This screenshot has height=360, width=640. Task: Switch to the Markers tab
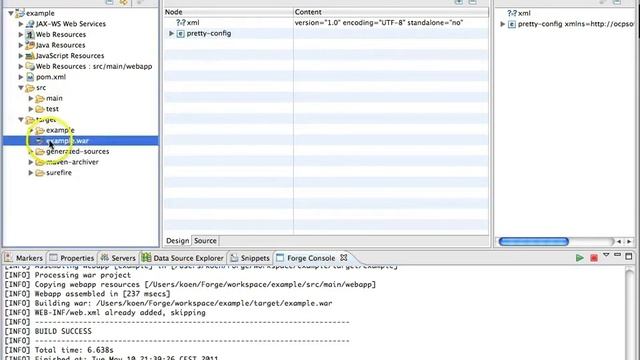(x=24, y=258)
